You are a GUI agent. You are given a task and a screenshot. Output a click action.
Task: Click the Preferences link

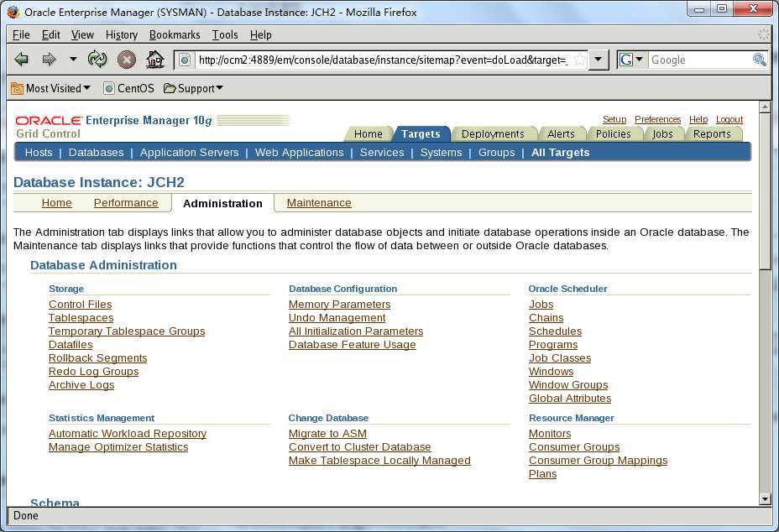[658, 119]
